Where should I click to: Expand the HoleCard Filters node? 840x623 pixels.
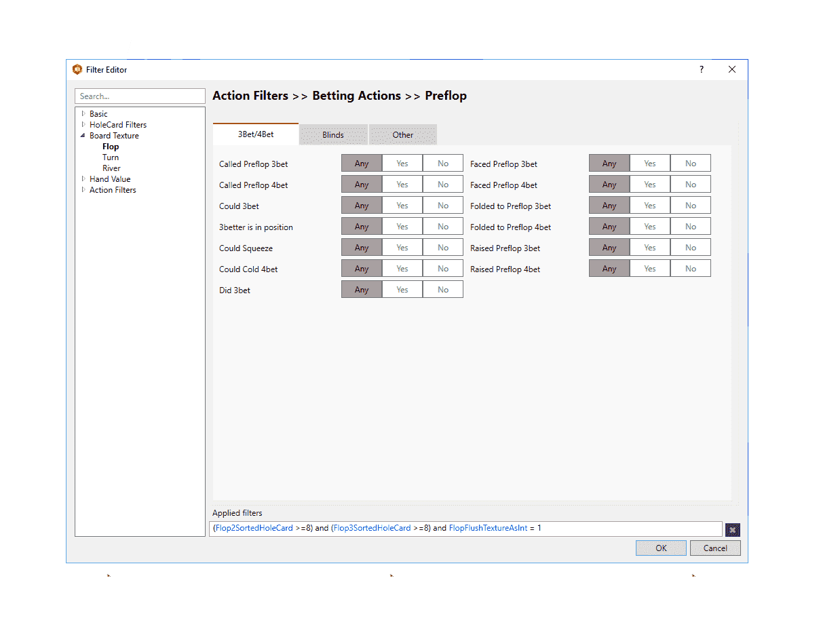tap(83, 125)
